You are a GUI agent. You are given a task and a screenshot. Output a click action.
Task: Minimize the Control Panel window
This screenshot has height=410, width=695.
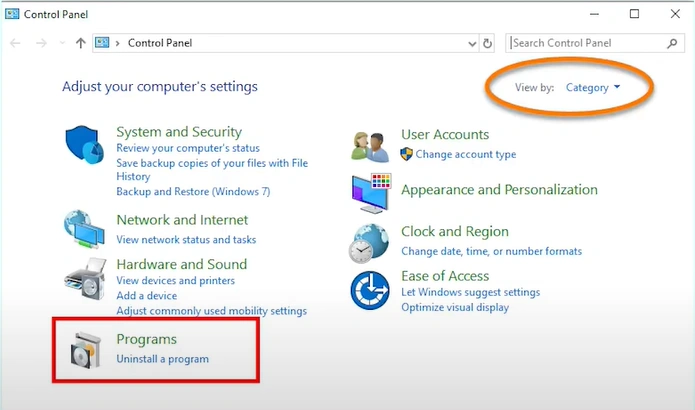pyautogui.click(x=594, y=14)
